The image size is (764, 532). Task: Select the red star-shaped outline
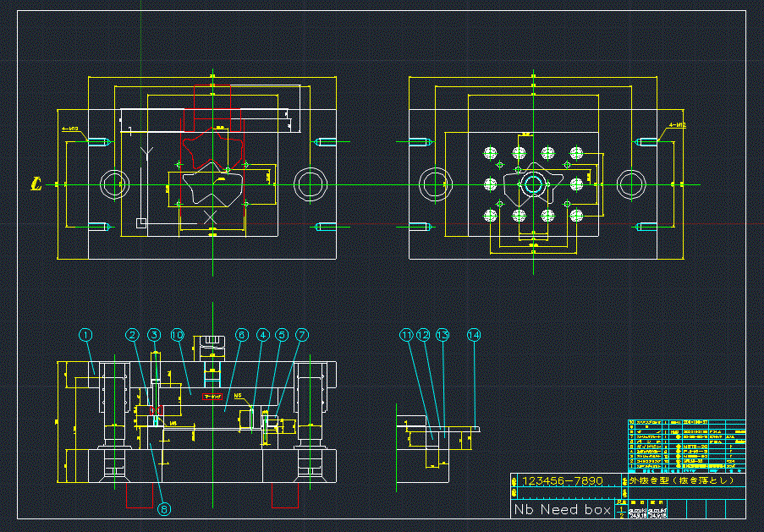pos(212,150)
